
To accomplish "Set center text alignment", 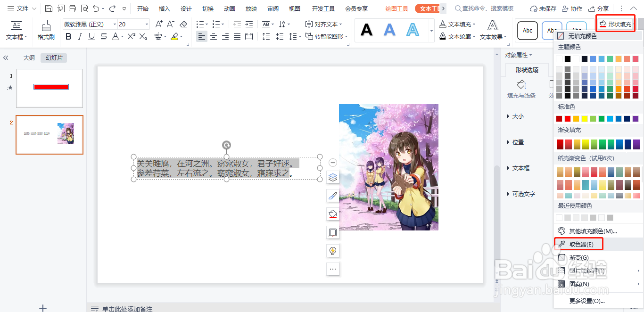I will click(x=214, y=36).
